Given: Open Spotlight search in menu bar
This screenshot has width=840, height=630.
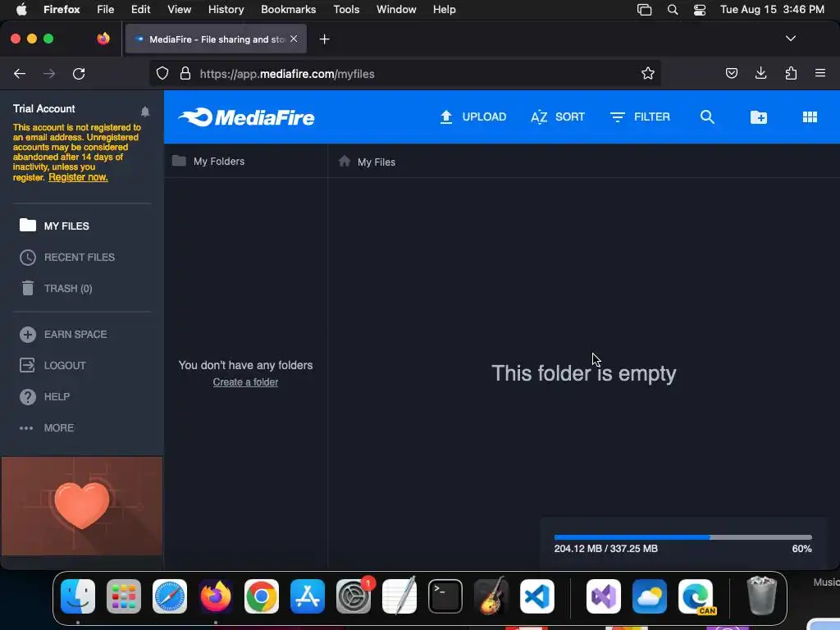Looking at the screenshot, I should point(673,10).
